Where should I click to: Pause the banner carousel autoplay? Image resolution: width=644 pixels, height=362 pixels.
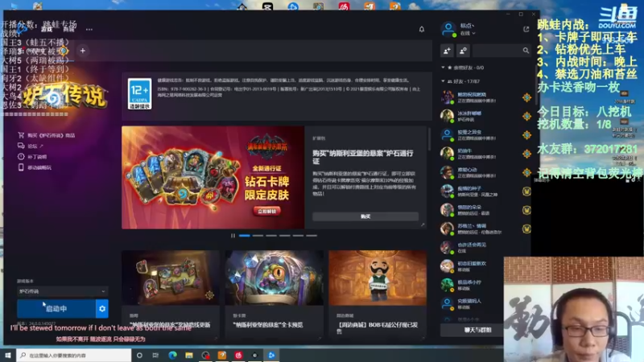[x=233, y=236]
